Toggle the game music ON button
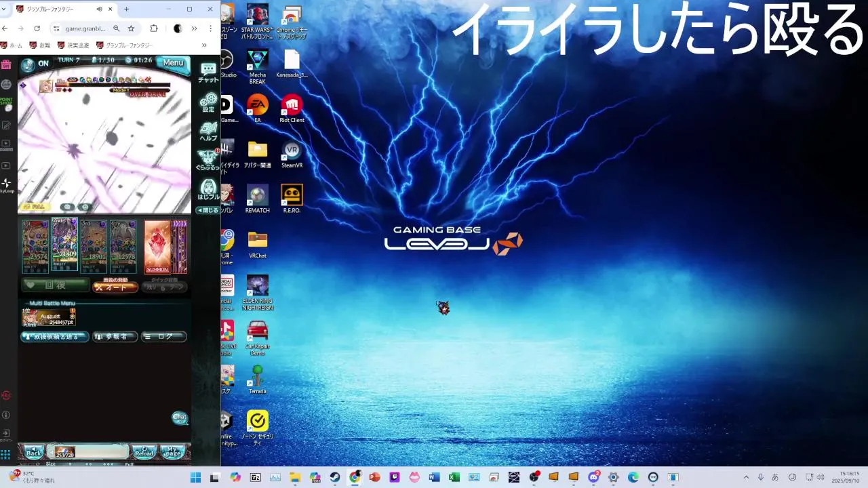 click(x=35, y=64)
